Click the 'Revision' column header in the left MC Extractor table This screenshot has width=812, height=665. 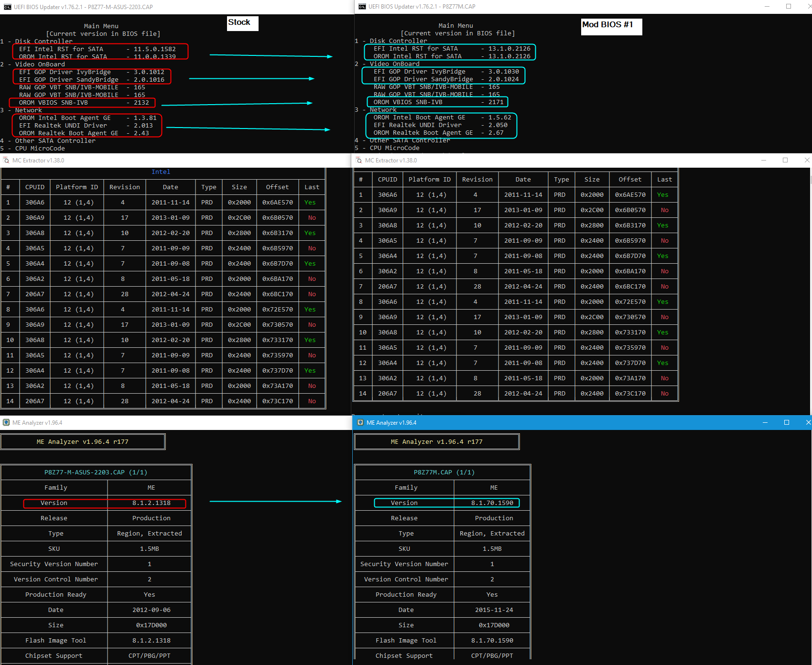tap(125, 187)
